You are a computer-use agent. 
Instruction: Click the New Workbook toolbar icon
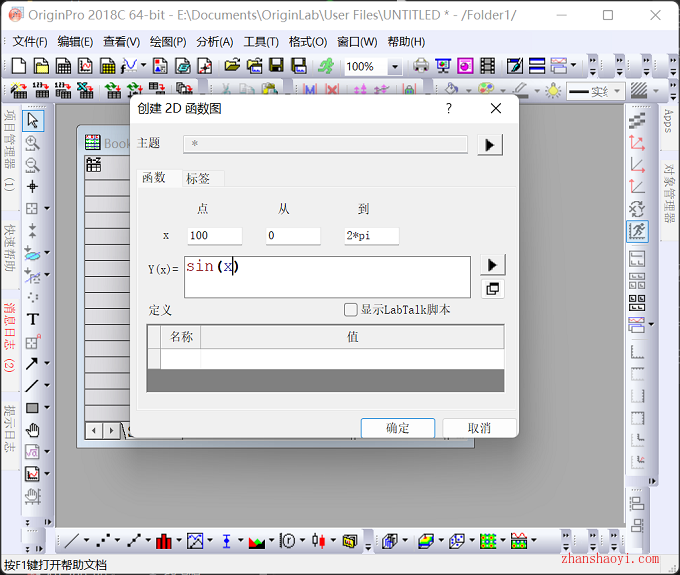click(x=63, y=66)
